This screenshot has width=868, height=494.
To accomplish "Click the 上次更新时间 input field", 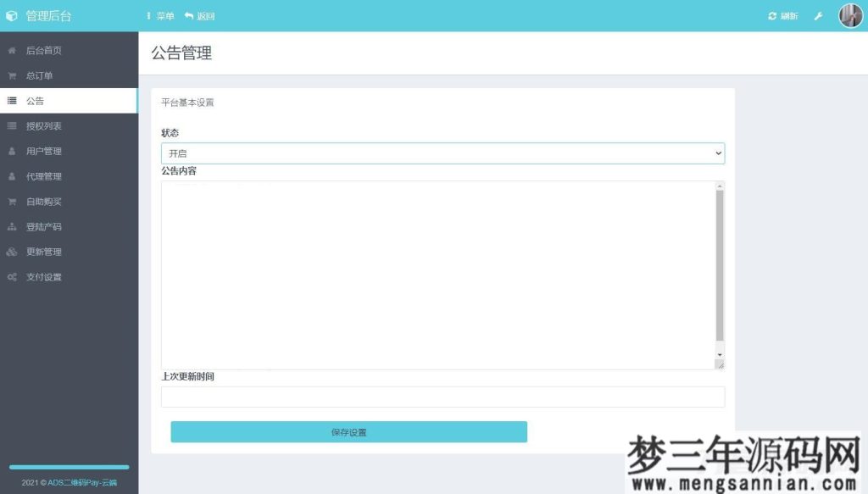I will [x=442, y=396].
